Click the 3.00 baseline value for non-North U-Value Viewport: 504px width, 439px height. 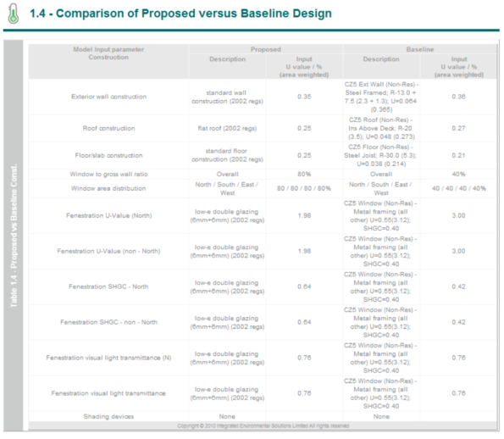[458, 251]
